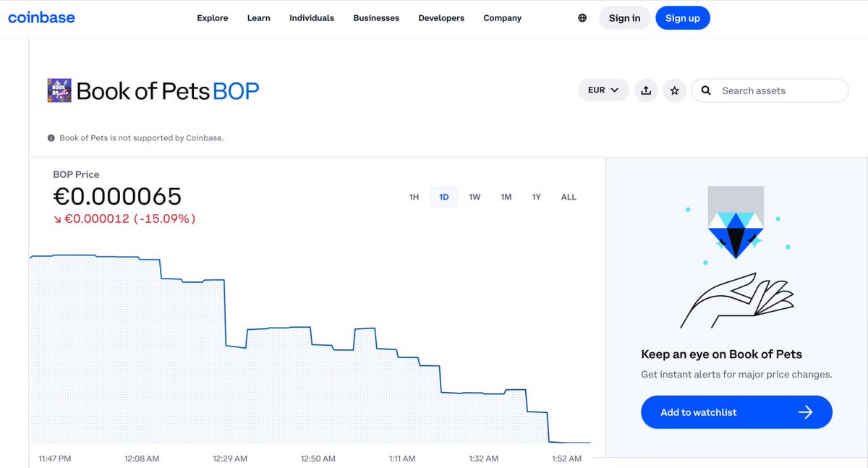The width and height of the screenshot is (868, 468).
Task: Open the Explore menu
Action: pyautogui.click(x=213, y=18)
